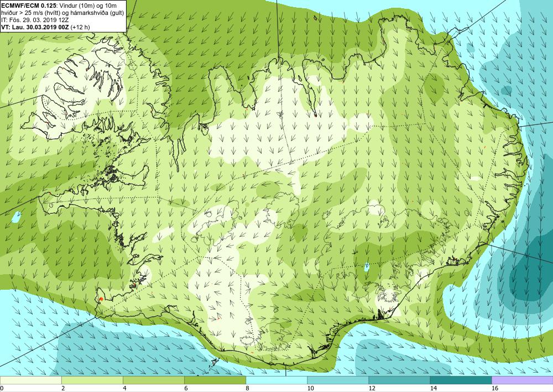Click the 'VT: Lau. 30.03.2019 00Z' valid time

pos(35,27)
